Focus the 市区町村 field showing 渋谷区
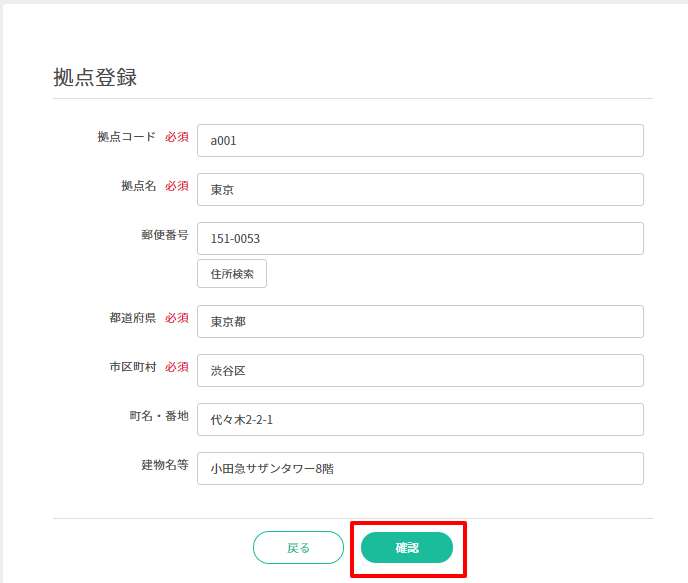This screenshot has height=583, width=688. (420, 370)
